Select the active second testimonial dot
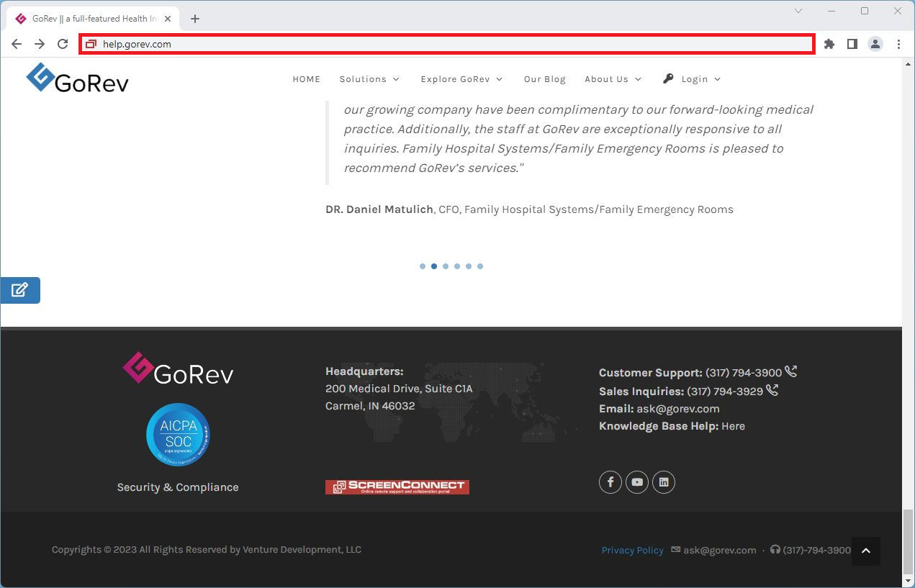 coord(434,266)
